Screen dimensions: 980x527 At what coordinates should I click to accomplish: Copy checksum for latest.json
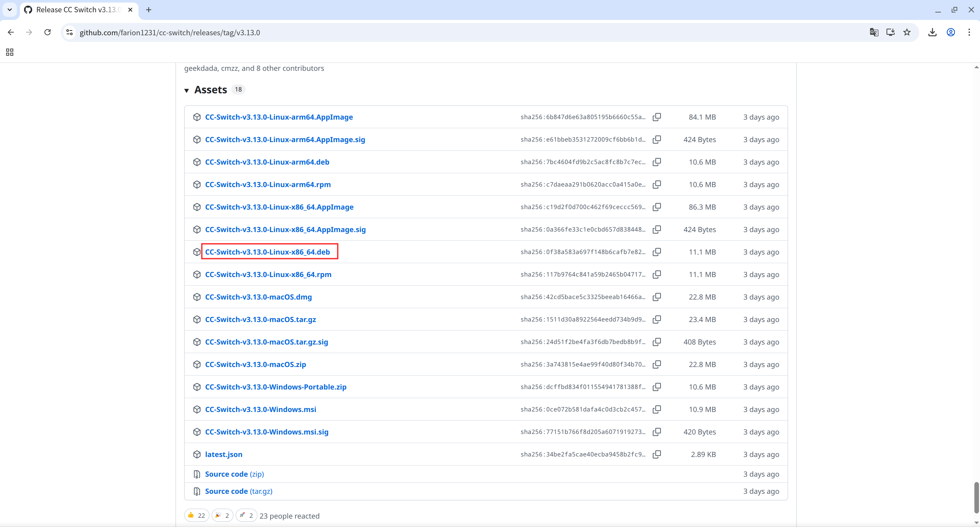657,454
